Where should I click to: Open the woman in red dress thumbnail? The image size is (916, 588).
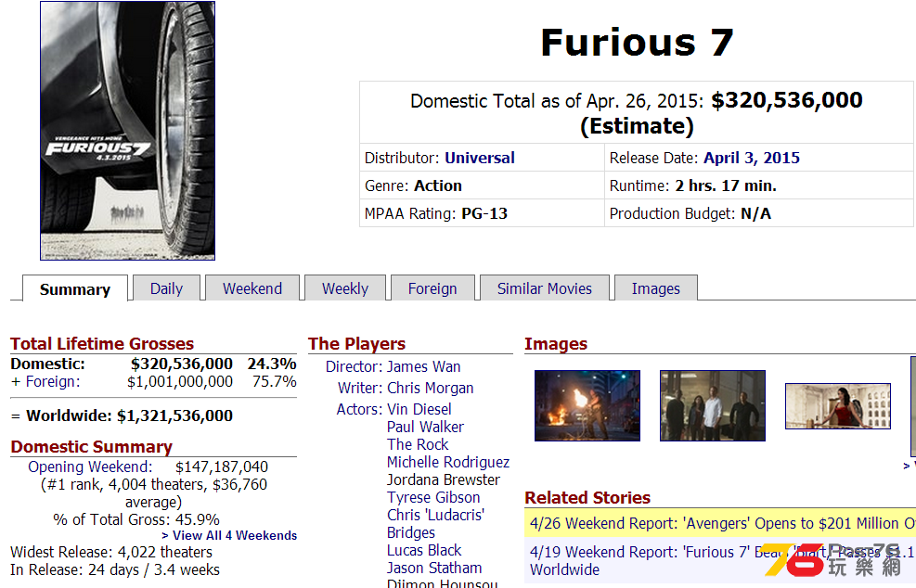pyautogui.click(x=837, y=406)
